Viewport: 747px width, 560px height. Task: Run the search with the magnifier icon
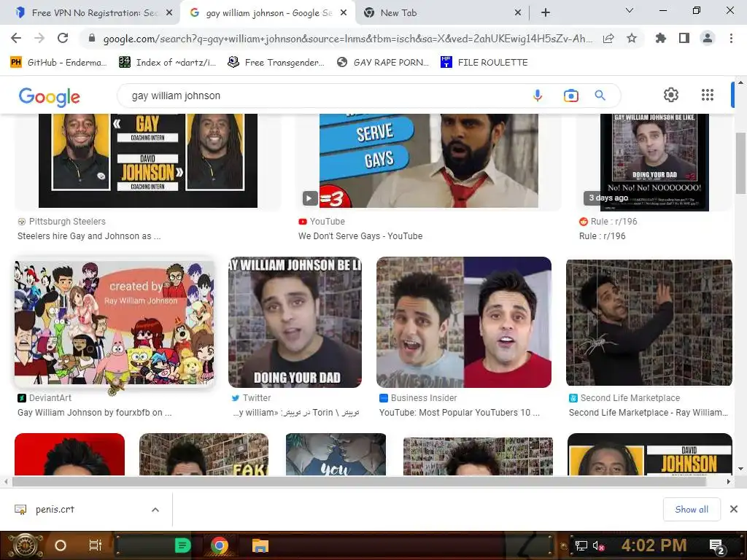pyautogui.click(x=600, y=96)
